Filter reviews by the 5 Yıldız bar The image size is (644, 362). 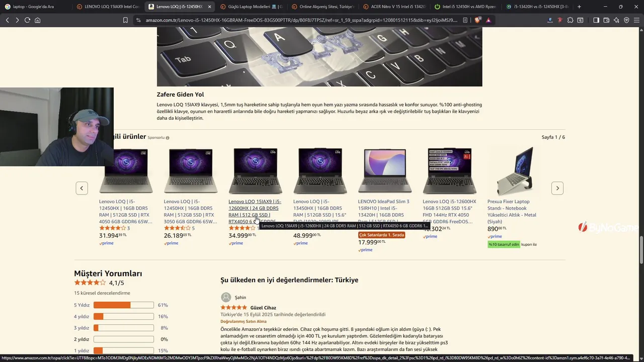(x=123, y=305)
